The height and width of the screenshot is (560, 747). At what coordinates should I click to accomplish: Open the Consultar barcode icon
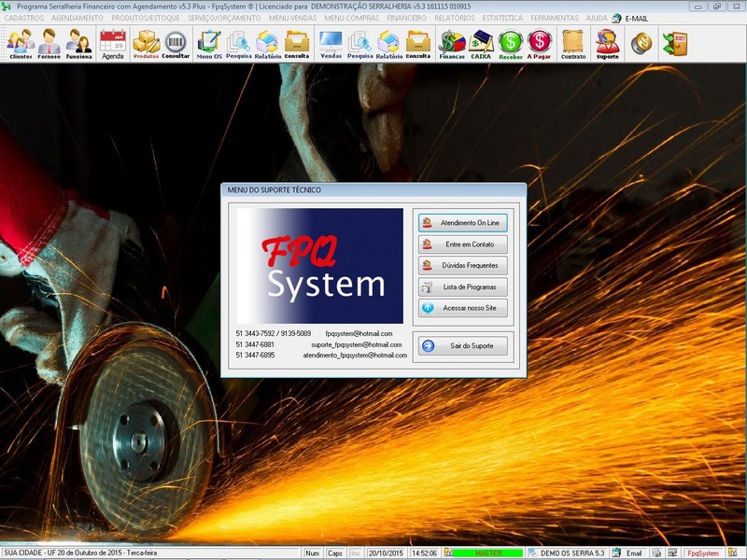click(176, 43)
